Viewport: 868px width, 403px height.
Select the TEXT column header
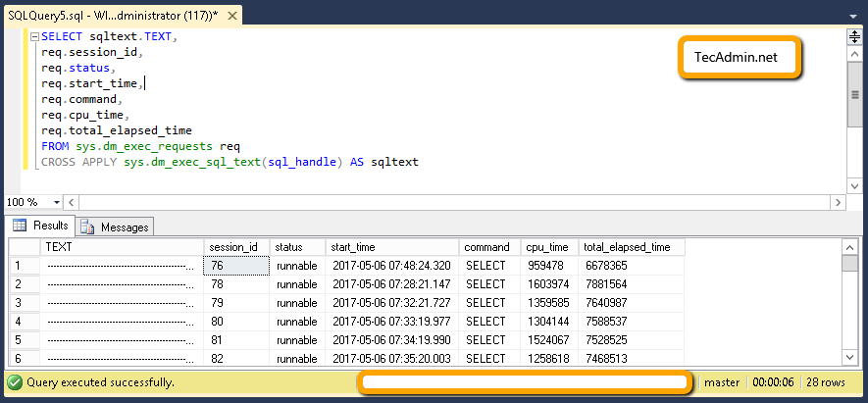(122, 247)
